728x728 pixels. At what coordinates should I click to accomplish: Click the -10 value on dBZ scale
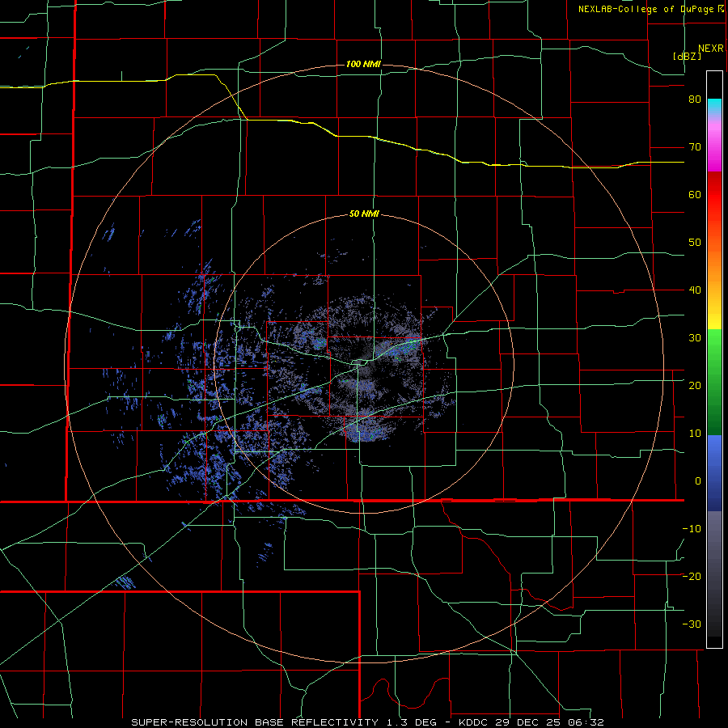tap(692, 528)
